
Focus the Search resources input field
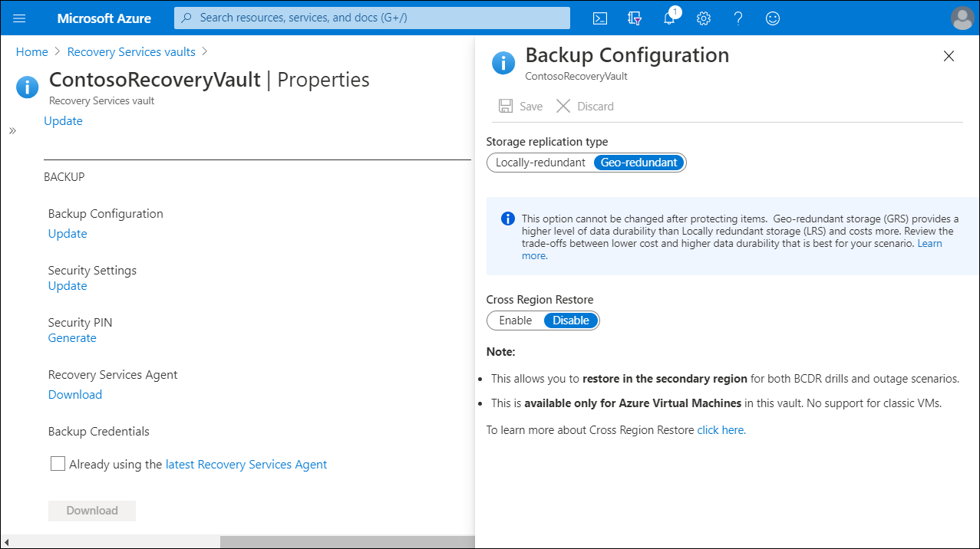[372, 18]
